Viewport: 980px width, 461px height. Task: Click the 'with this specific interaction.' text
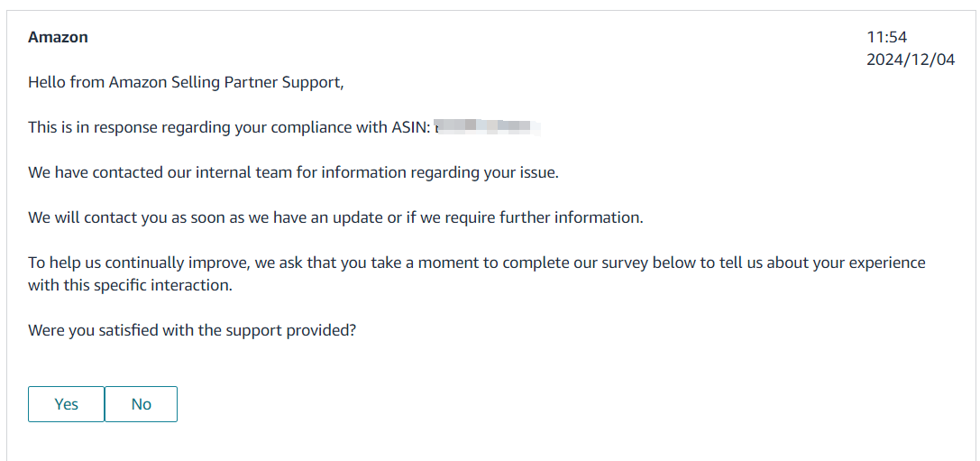tap(130, 285)
